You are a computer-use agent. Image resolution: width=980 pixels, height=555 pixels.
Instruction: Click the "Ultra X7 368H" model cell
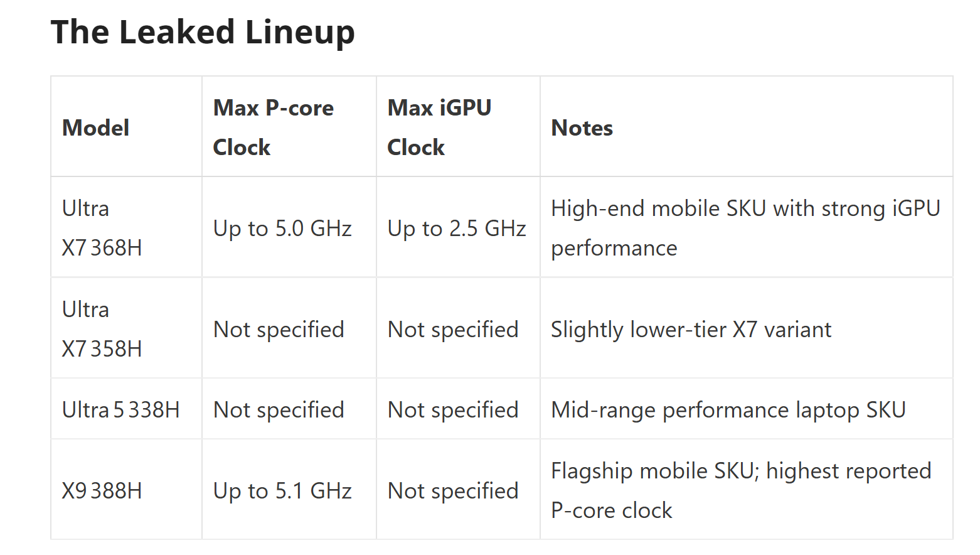[x=102, y=228]
